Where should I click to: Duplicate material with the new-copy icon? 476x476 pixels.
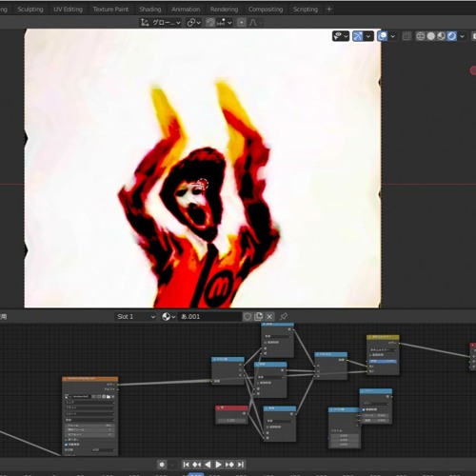click(x=259, y=317)
